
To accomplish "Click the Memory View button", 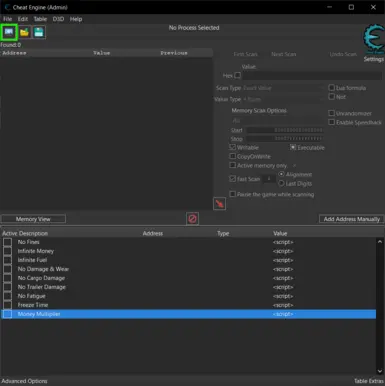I will tap(33, 219).
